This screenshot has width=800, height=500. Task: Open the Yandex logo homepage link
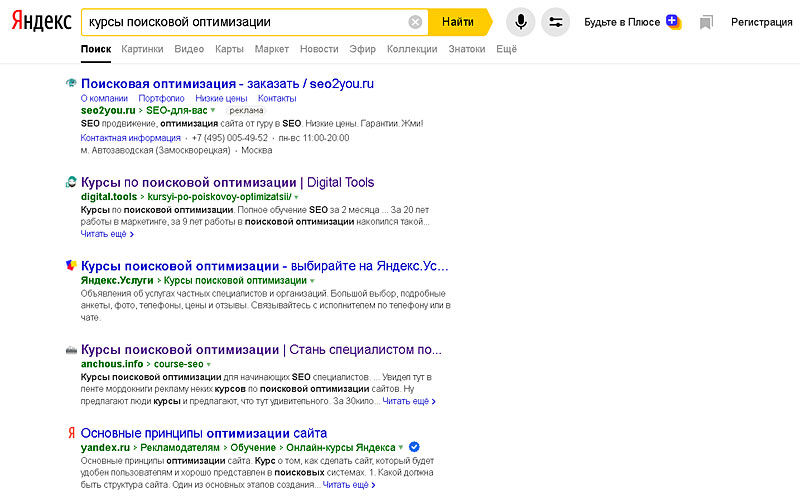coord(41,21)
